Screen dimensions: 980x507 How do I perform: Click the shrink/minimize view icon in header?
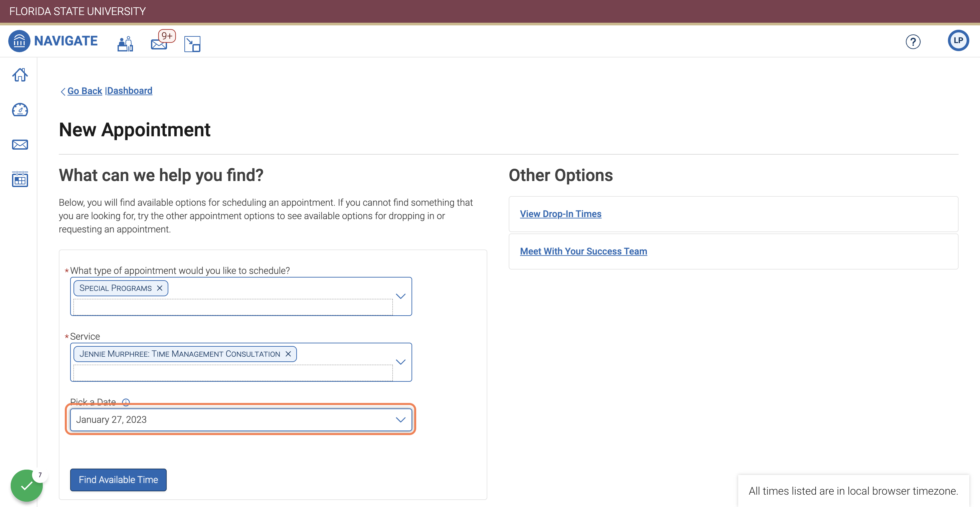[x=192, y=44]
